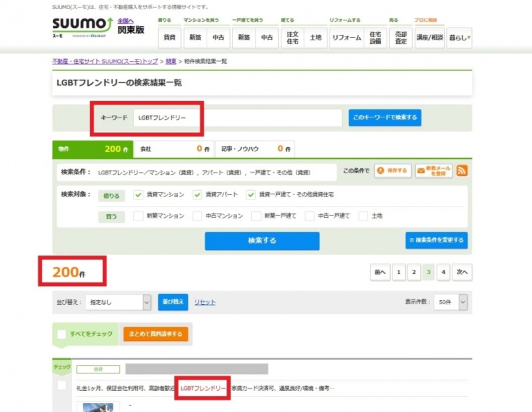Check 新築一戸建て checkbox
The image size is (532, 412).
(x=256, y=216)
